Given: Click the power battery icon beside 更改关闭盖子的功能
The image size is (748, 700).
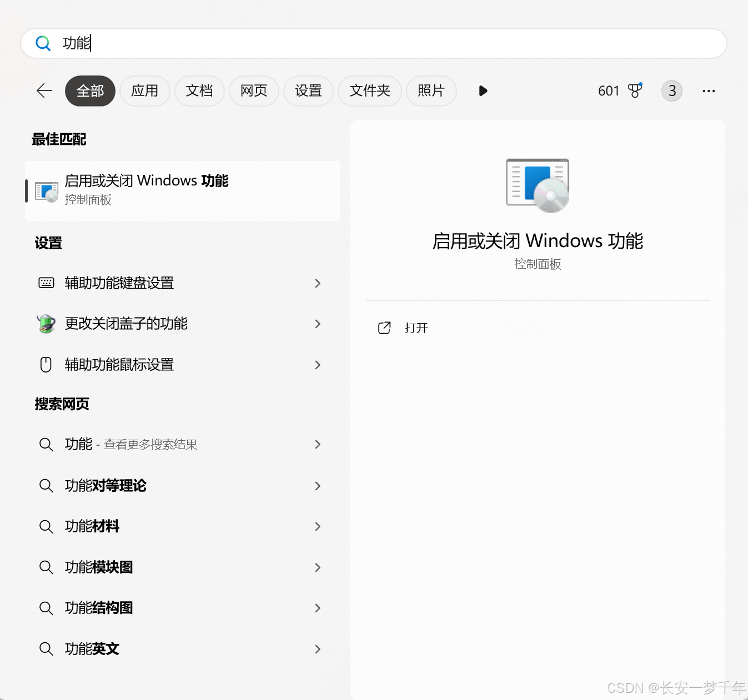Looking at the screenshot, I should pos(46,323).
